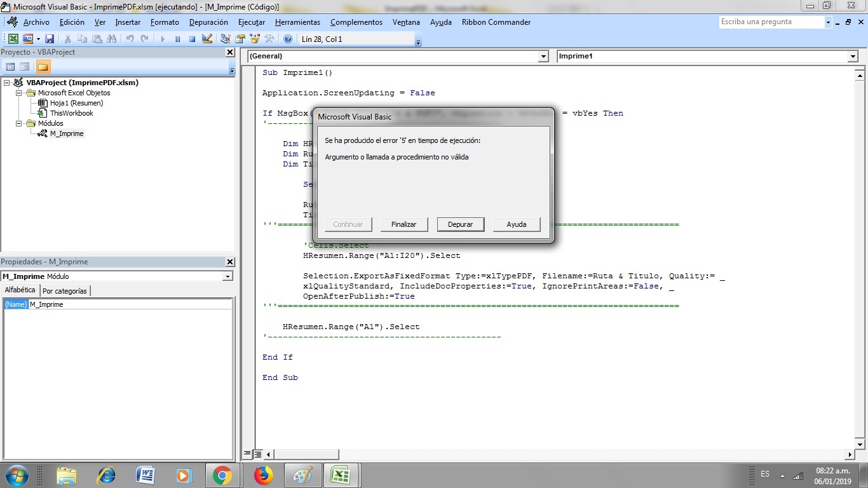Click the Insert UserForm toolbar icon

point(28,39)
